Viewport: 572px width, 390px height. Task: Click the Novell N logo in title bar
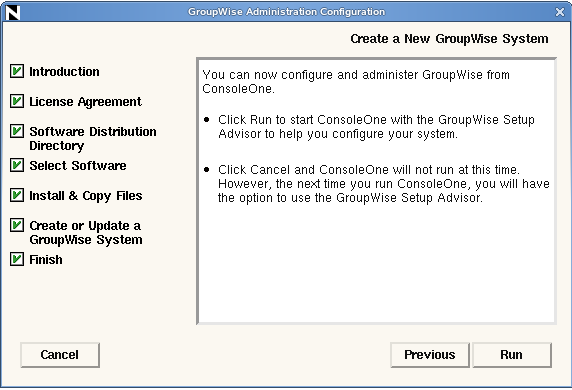click(x=13, y=12)
